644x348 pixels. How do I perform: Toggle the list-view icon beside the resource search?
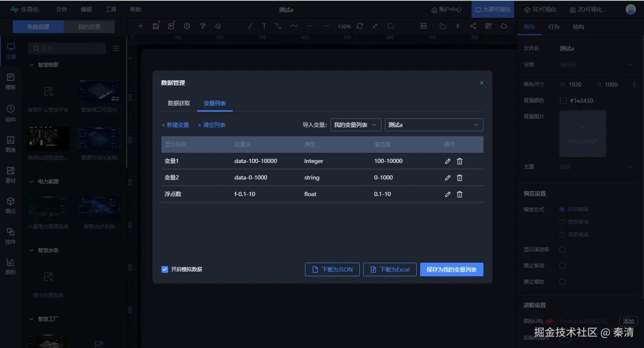[x=116, y=48]
